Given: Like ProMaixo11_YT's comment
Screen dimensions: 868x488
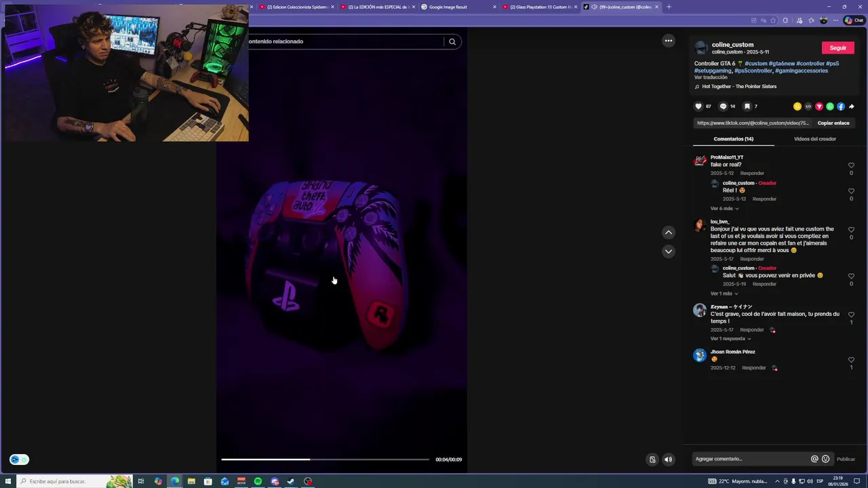Looking at the screenshot, I should 851,165.
